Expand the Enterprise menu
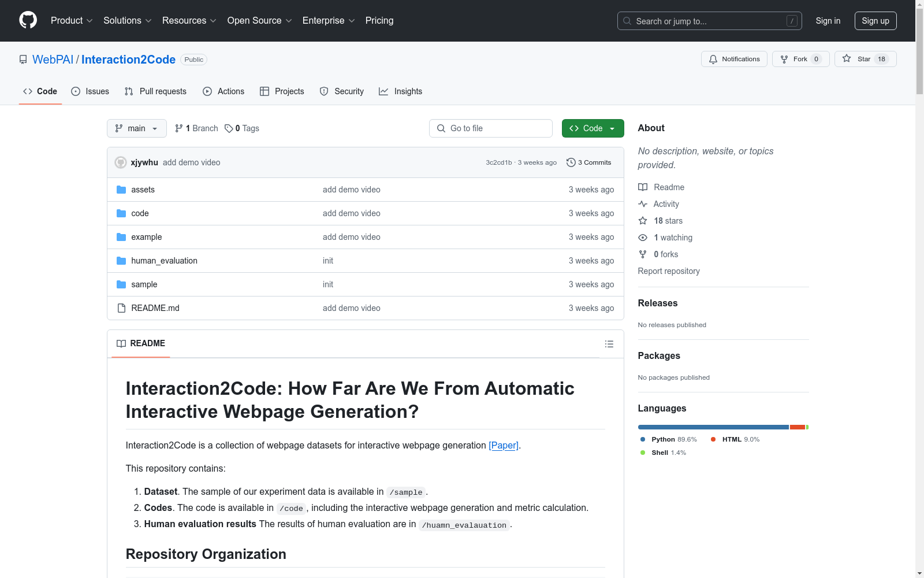 click(x=329, y=21)
